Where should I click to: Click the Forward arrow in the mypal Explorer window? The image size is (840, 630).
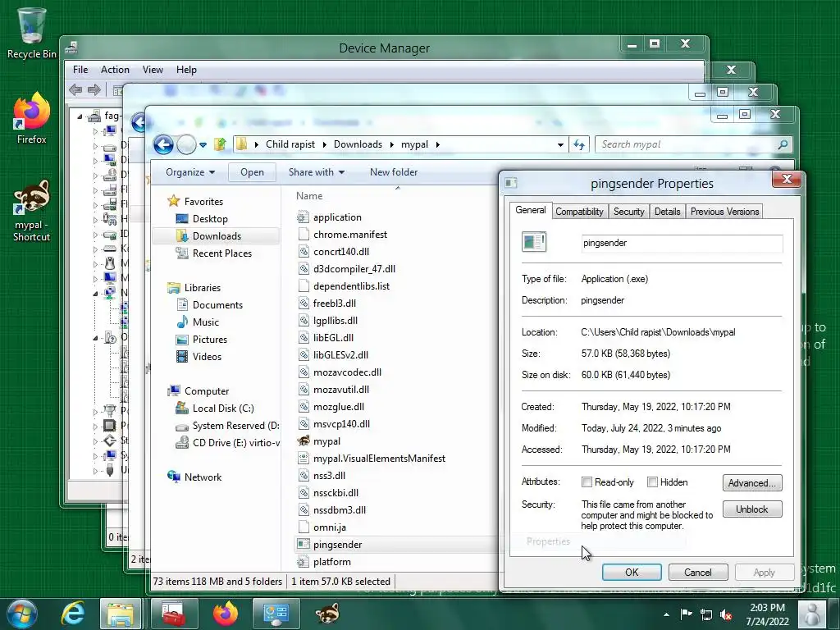coord(186,144)
